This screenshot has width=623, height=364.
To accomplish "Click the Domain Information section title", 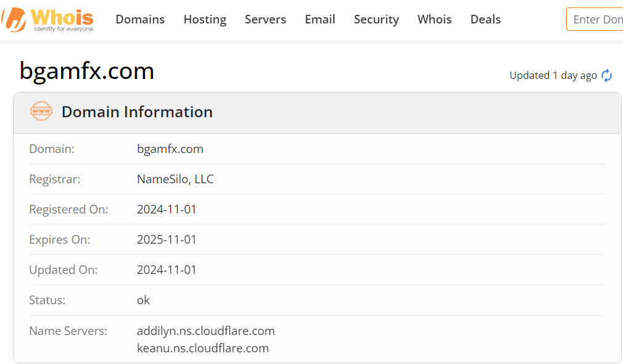I will 137,112.
